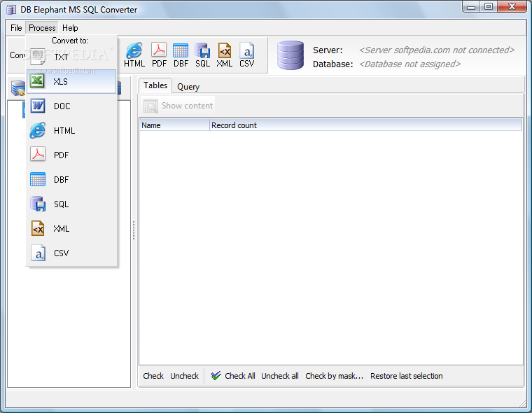Click the Check button
The height and width of the screenshot is (413, 532).
coord(153,376)
